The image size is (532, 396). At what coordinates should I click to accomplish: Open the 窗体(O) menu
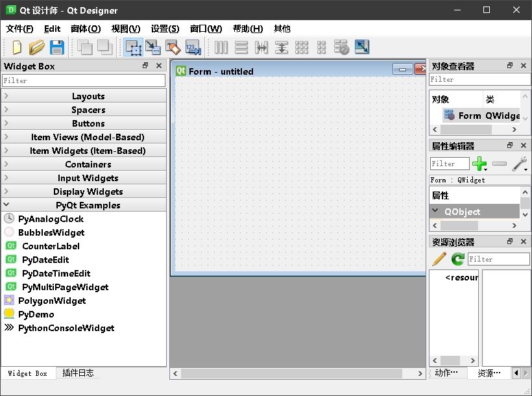(x=86, y=29)
